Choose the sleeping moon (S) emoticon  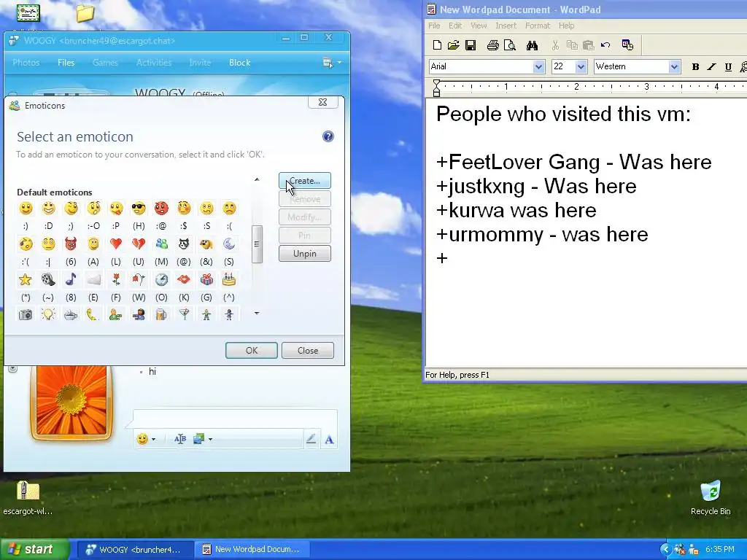229,244
